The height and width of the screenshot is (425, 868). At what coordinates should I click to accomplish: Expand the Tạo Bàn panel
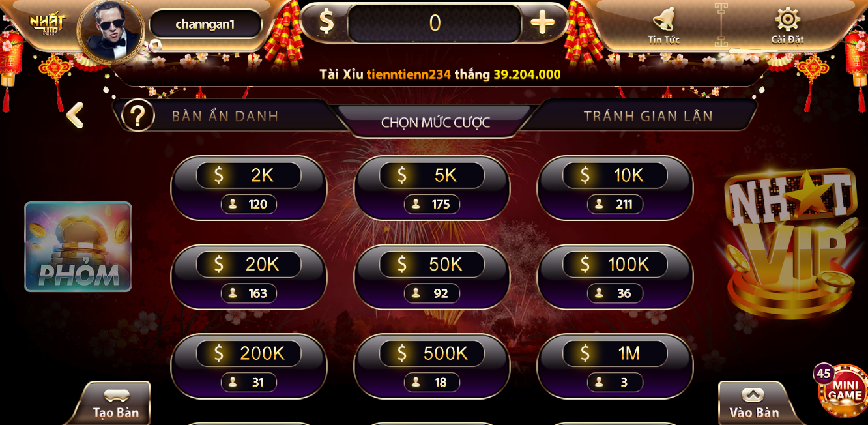116,403
